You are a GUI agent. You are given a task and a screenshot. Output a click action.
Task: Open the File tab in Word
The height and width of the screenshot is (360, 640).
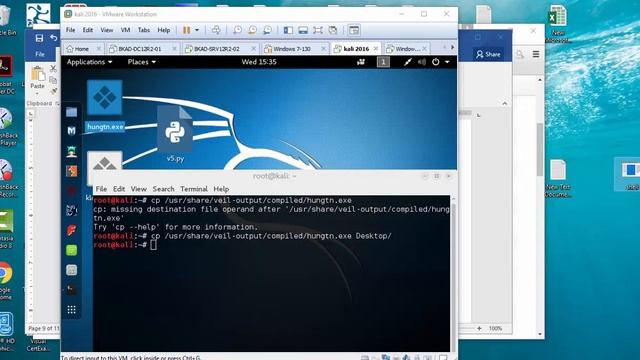[x=40, y=54]
